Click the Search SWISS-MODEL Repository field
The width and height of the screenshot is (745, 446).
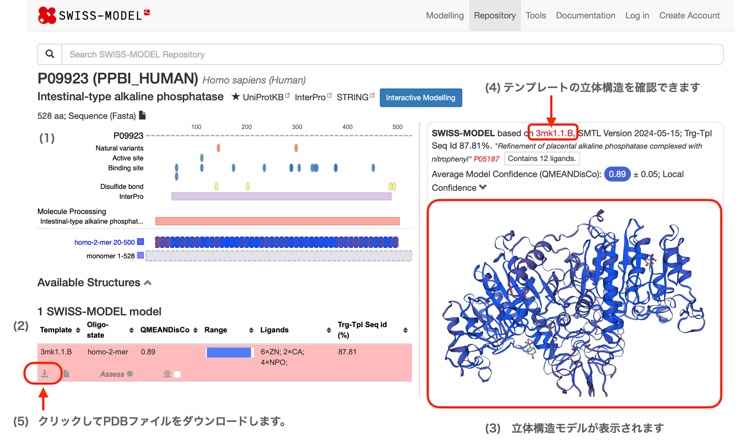click(x=392, y=54)
